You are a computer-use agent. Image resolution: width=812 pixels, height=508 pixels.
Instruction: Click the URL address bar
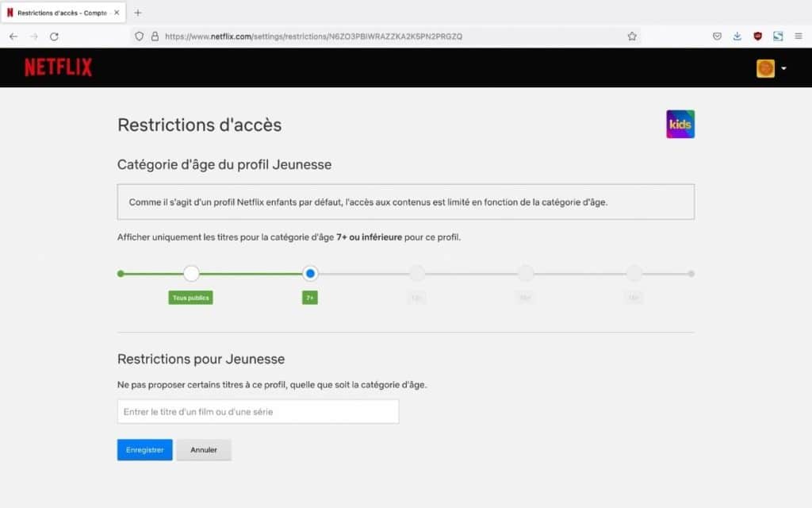click(x=385, y=37)
